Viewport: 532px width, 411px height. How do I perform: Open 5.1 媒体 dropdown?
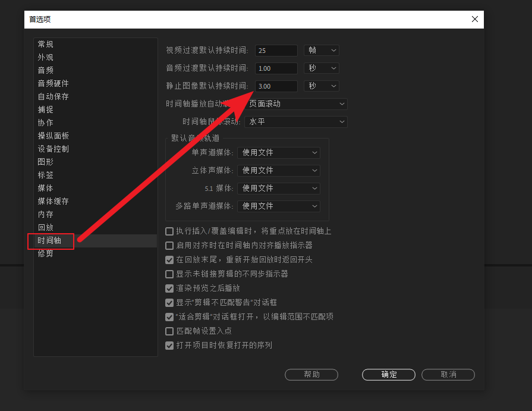278,189
